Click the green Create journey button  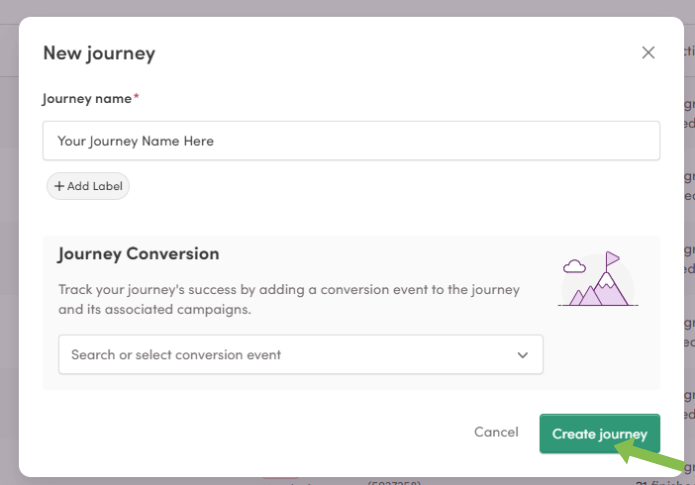pos(600,434)
